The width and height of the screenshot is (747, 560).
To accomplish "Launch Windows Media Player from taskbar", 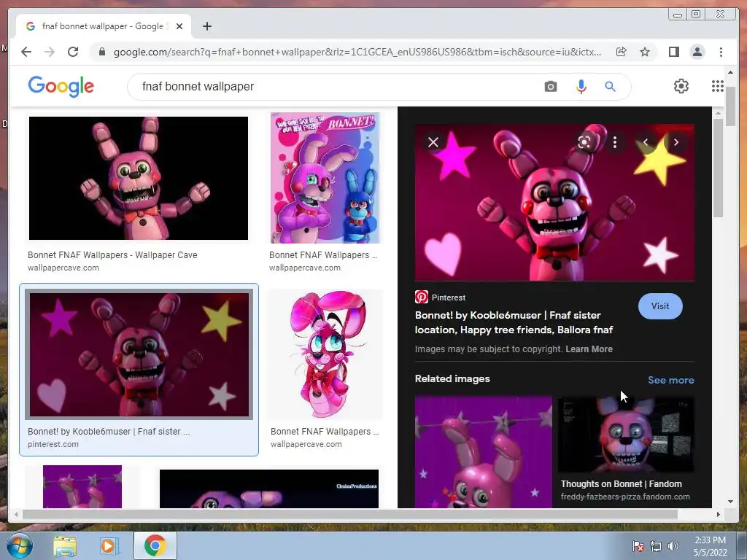I will click(109, 545).
